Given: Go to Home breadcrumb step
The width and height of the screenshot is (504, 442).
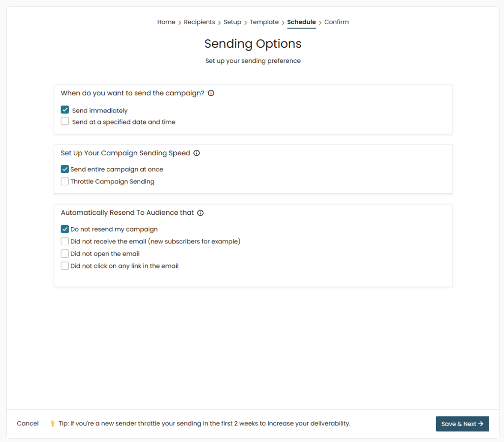Looking at the screenshot, I should click(166, 22).
